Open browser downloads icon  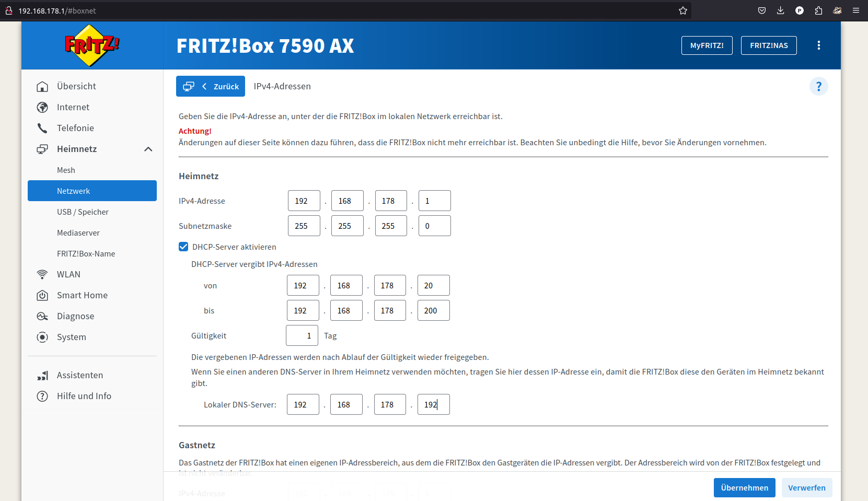tap(780, 10)
